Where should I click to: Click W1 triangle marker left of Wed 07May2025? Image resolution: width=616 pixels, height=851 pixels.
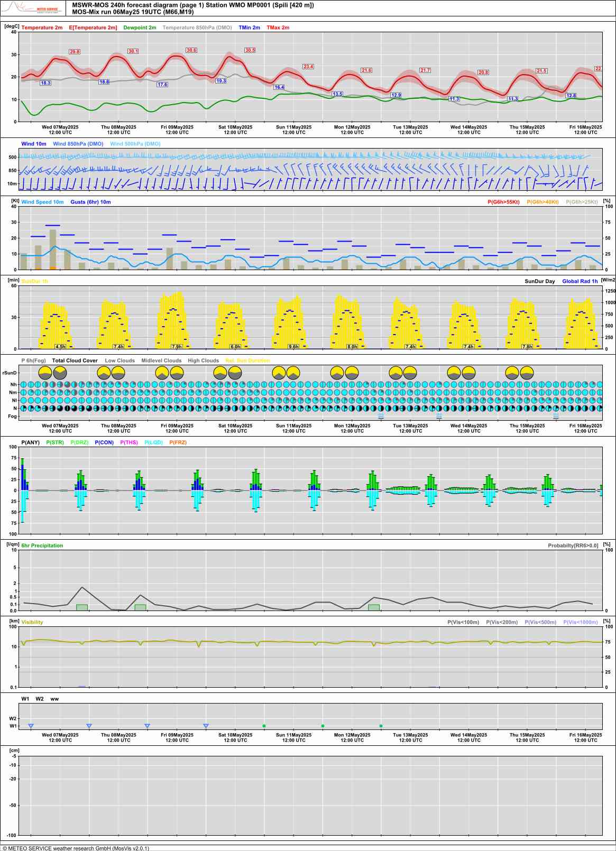(31, 726)
